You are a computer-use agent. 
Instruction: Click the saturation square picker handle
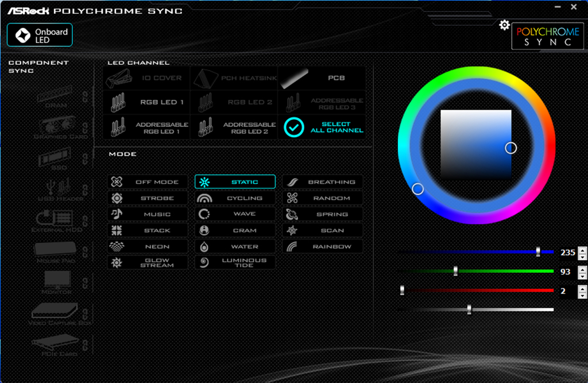(510, 148)
